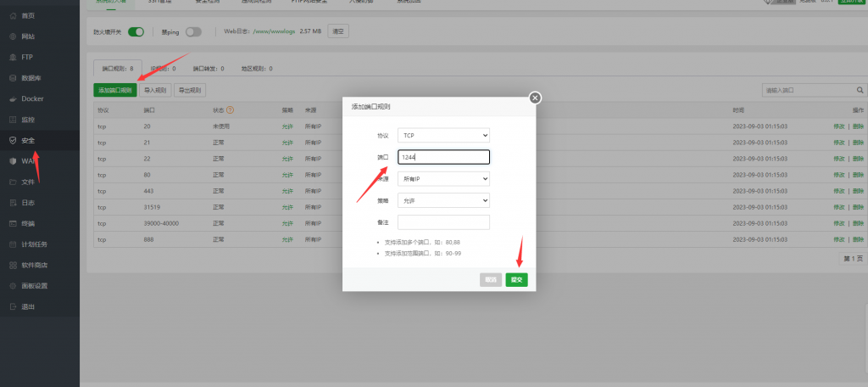The image size is (868, 387).
Task: Click the 所有IP source in port 22 row
Action: pyautogui.click(x=313, y=159)
